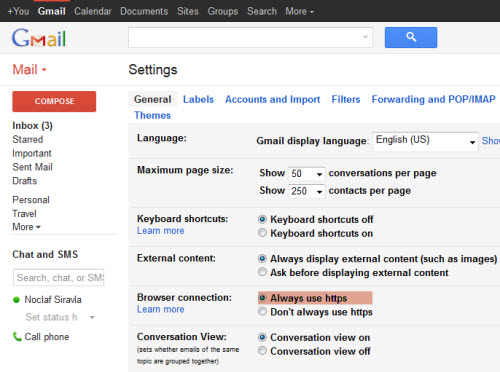The width and height of the screenshot is (500, 372).
Task: Click Groups in the top bar
Action: [223, 11]
